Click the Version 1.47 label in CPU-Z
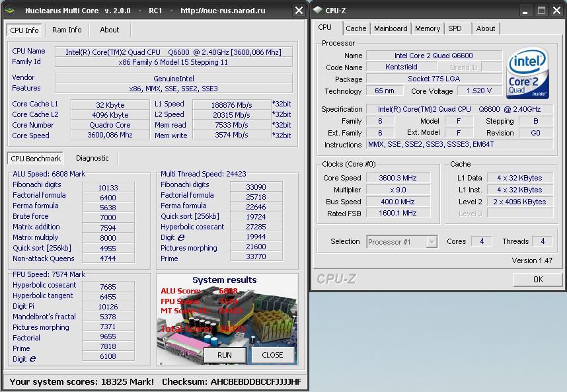This screenshot has width=567, height=392. click(x=532, y=260)
